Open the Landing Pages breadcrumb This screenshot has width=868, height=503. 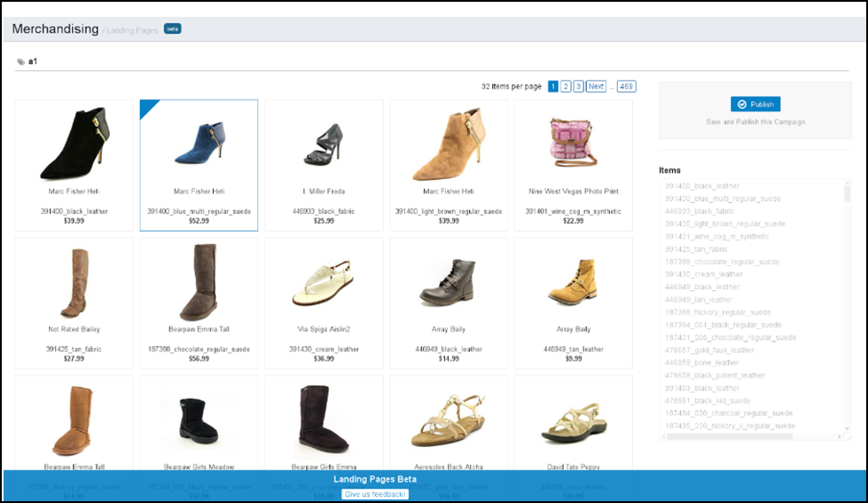point(132,30)
